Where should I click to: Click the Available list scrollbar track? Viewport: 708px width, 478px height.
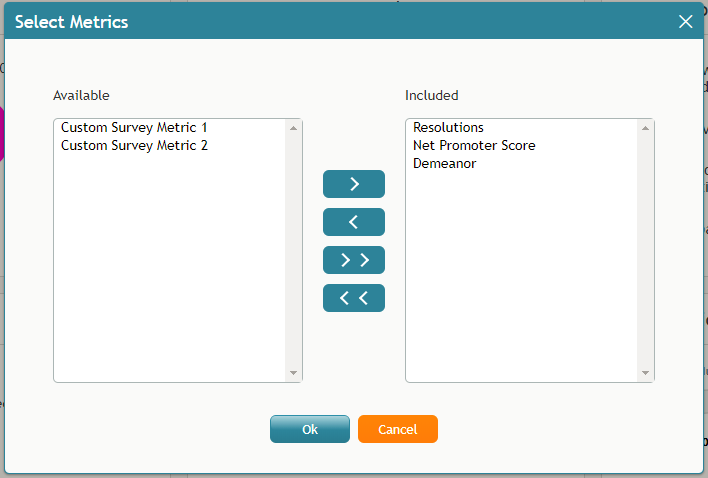[293, 250]
